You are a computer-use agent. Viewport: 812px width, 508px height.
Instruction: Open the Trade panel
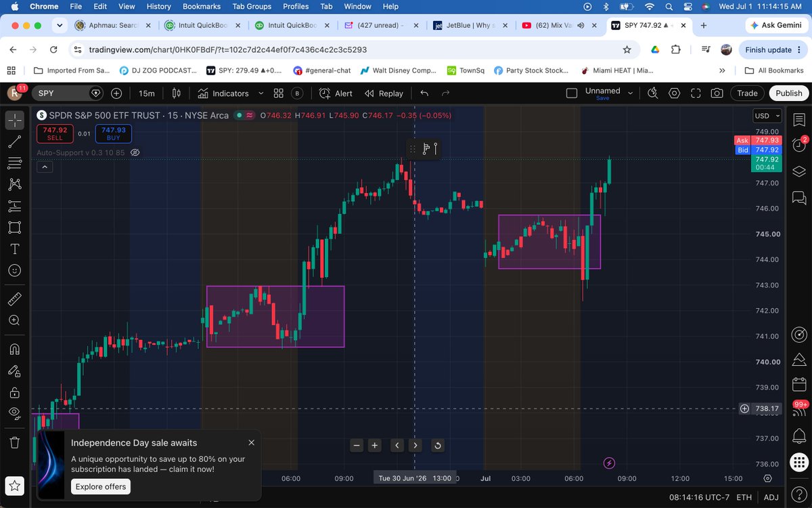click(x=747, y=93)
